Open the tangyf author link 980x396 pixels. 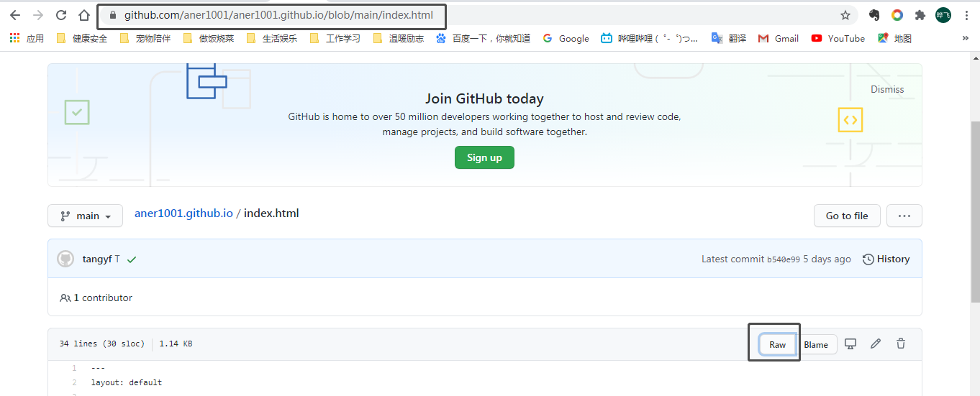[97, 259]
